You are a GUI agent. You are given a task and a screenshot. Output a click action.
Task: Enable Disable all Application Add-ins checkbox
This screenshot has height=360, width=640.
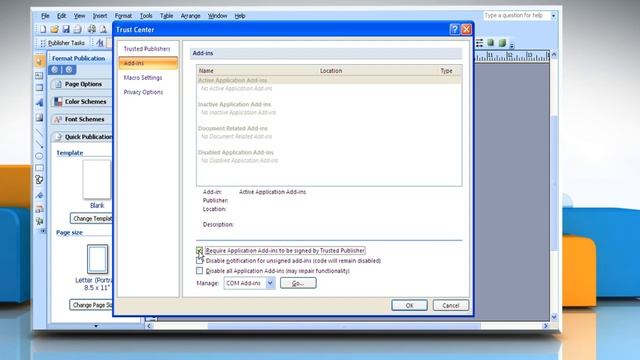(200, 271)
